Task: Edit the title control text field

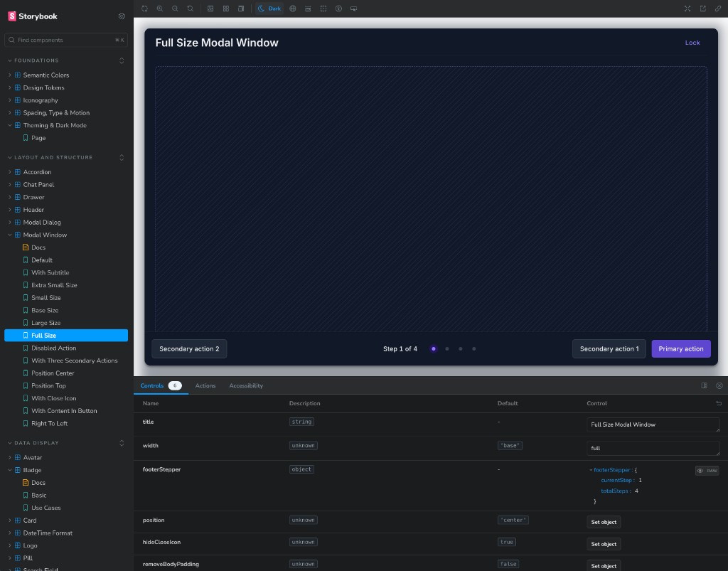Action: pos(653,425)
